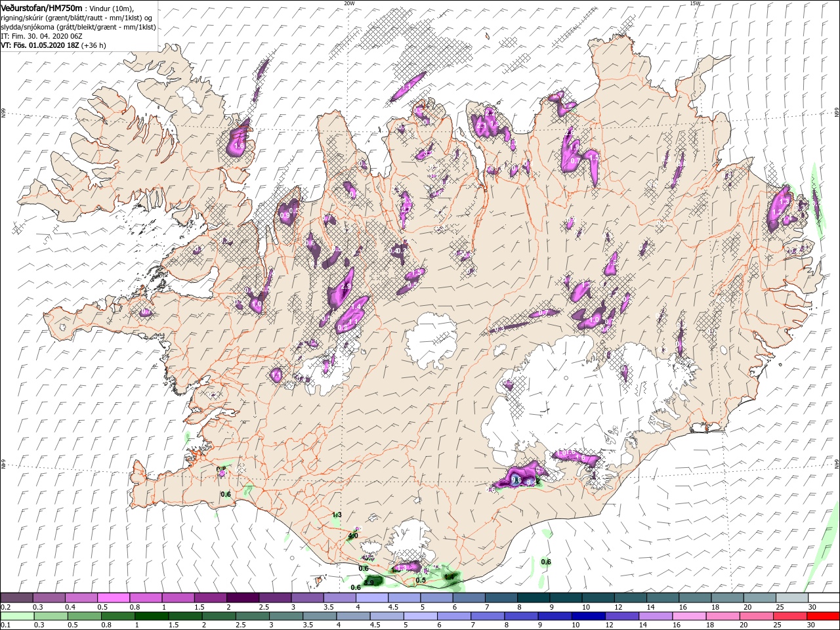Click the 'IT: Fim. 30. 04. 2020 06Z' line

pos(41,36)
